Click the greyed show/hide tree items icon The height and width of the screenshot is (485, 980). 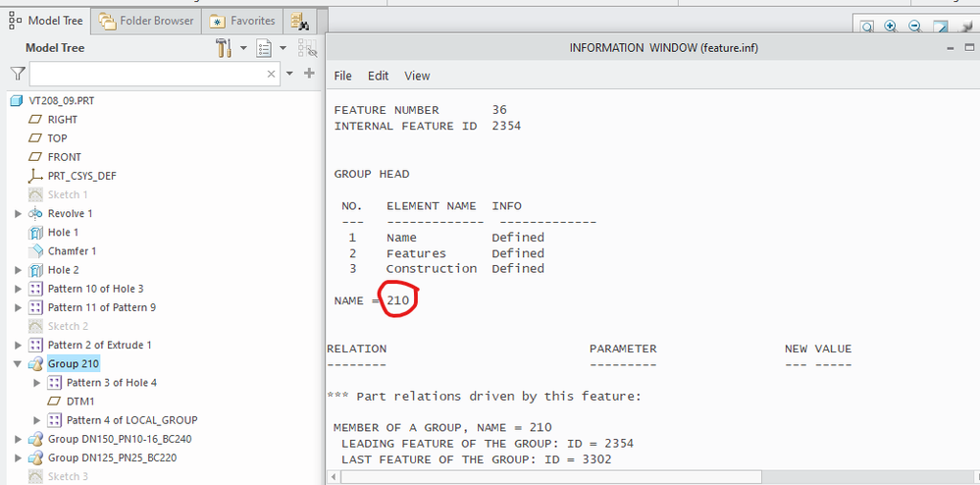307,48
